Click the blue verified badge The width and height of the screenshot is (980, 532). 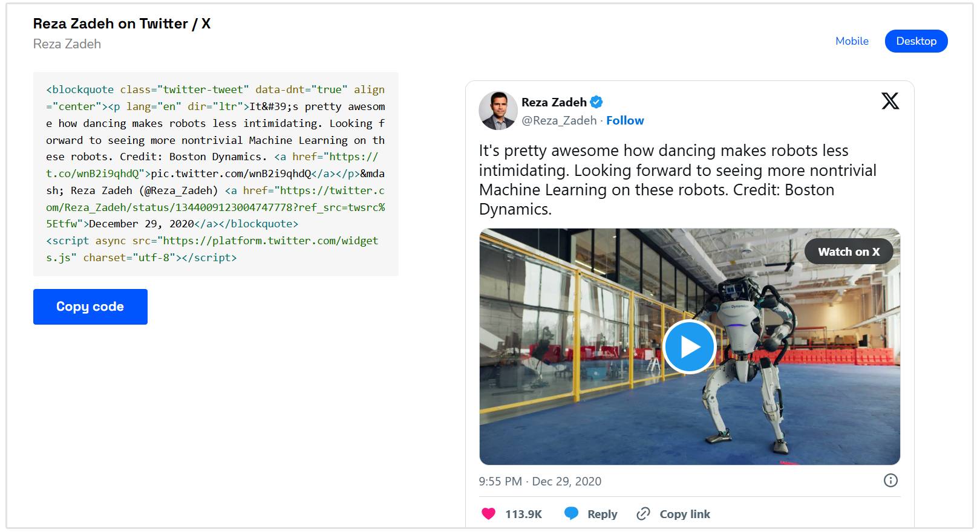pyautogui.click(x=596, y=102)
